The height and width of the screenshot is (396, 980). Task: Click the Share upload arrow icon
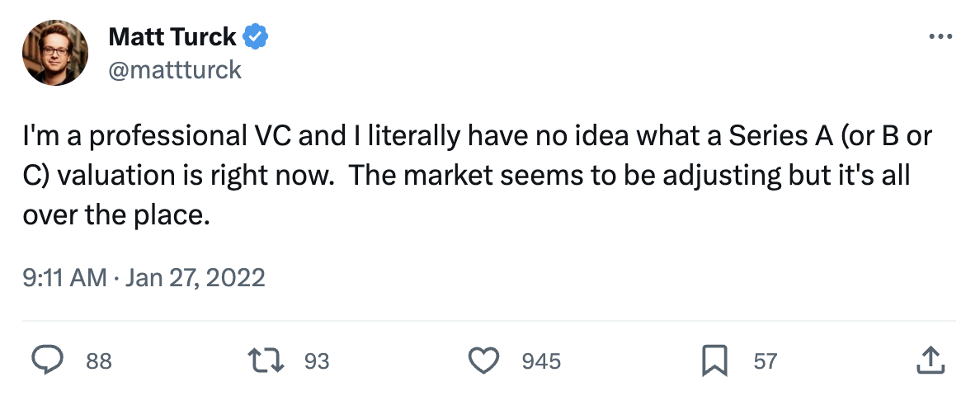tap(930, 361)
